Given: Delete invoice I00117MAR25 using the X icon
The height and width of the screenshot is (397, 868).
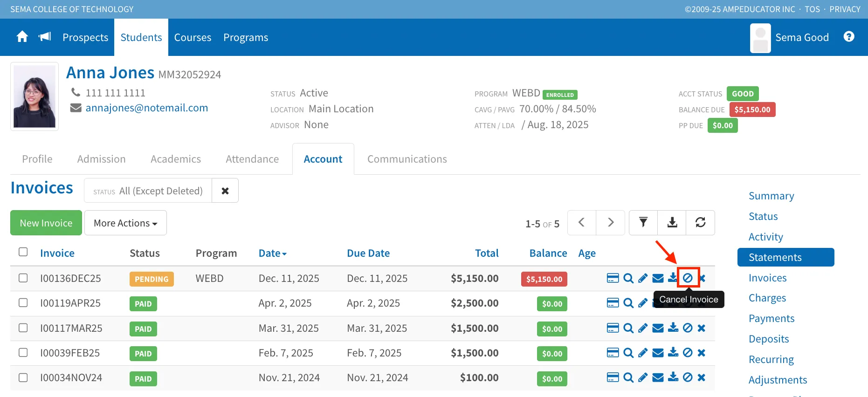Looking at the screenshot, I should (702, 329).
